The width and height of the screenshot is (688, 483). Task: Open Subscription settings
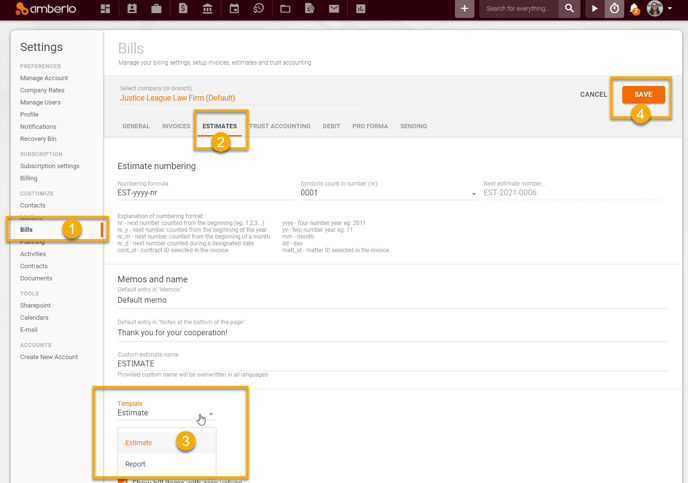[x=50, y=166]
